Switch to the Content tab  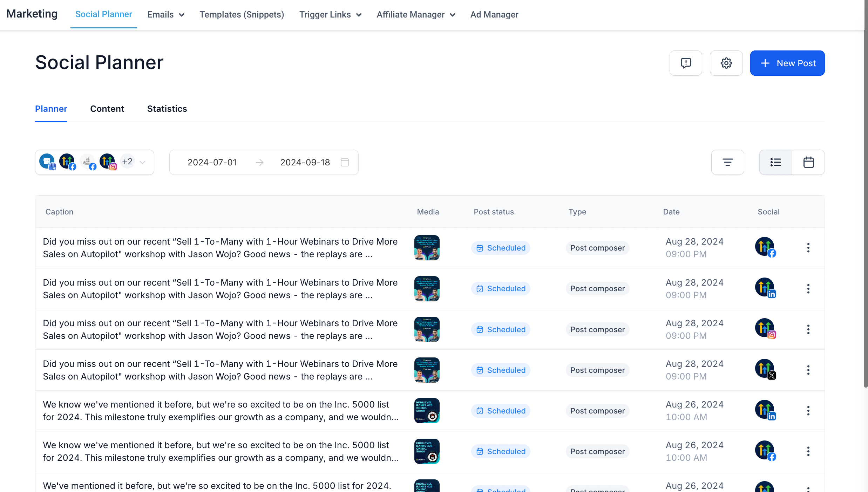(x=107, y=109)
